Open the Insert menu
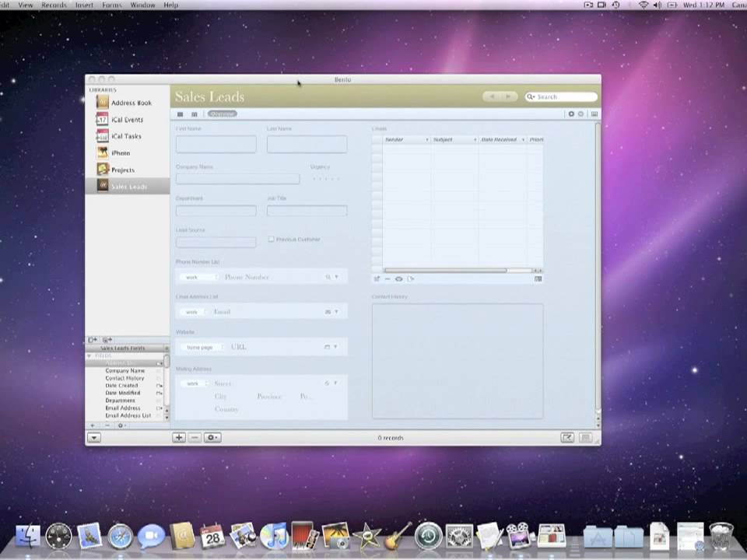747x560 pixels. tap(84, 5)
